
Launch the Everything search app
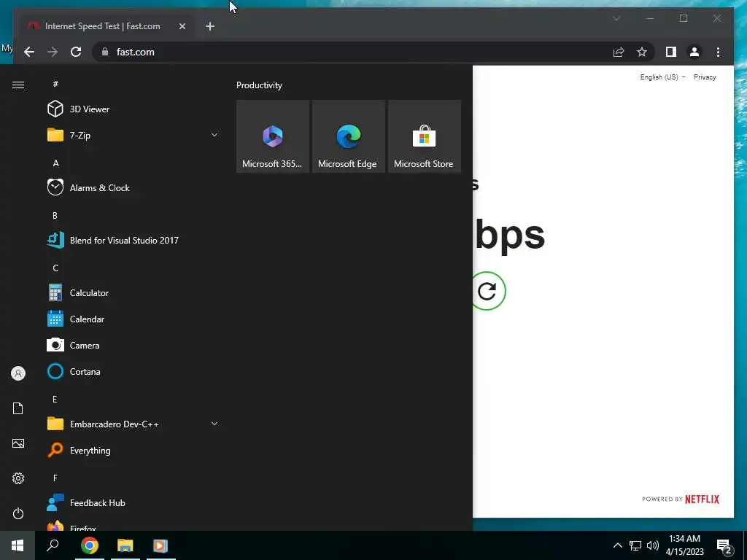coord(133,450)
